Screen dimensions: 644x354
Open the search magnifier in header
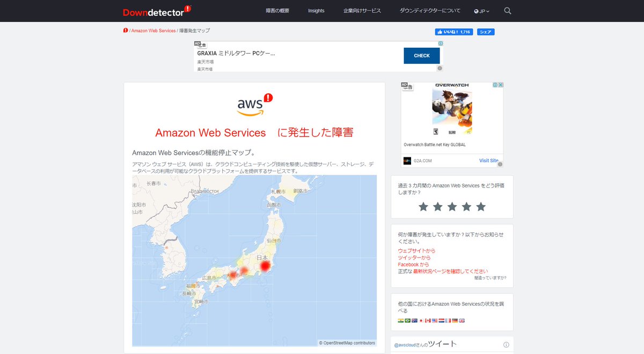[x=508, y=11]
